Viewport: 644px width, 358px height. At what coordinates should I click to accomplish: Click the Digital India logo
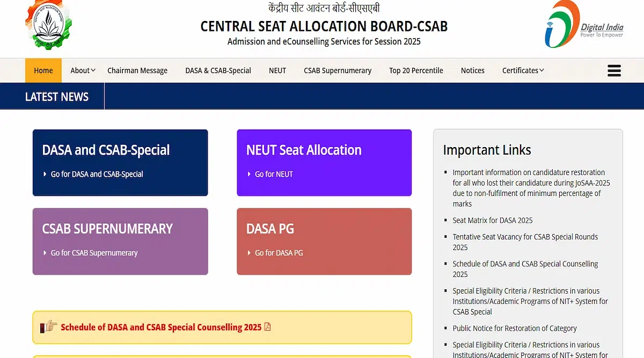click(584, 25)
